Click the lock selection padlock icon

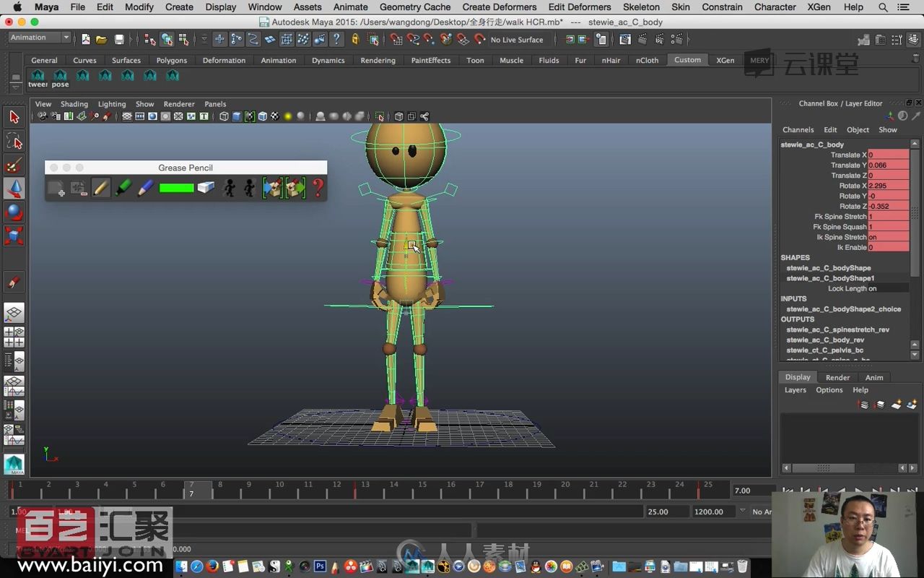354,39
